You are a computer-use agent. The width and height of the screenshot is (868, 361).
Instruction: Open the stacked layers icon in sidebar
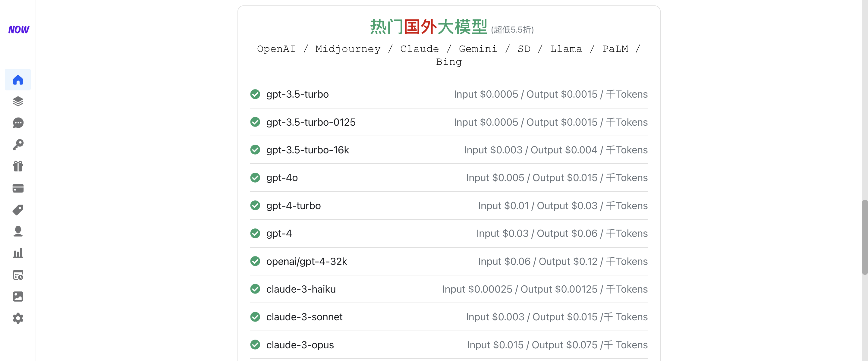(18, 101)
